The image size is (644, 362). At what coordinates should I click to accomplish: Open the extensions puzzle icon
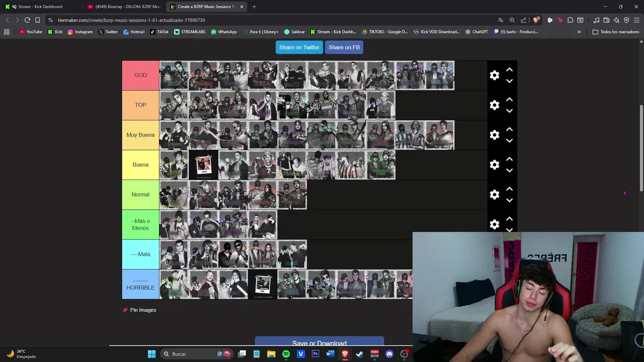[570, 20]
